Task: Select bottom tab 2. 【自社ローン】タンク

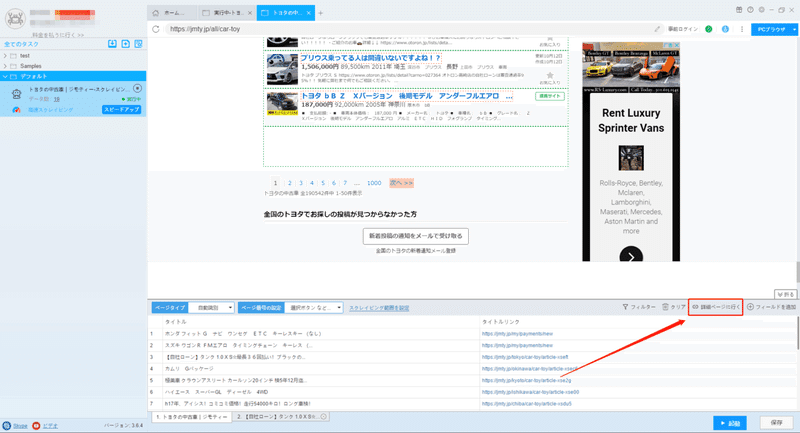Action: point(281,417)
